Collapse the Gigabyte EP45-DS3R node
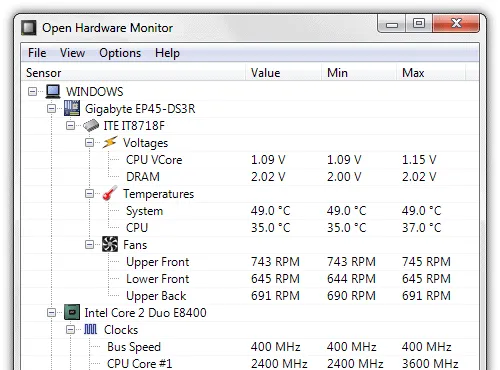This screenshot has height=370, width=500. [51, 108]
